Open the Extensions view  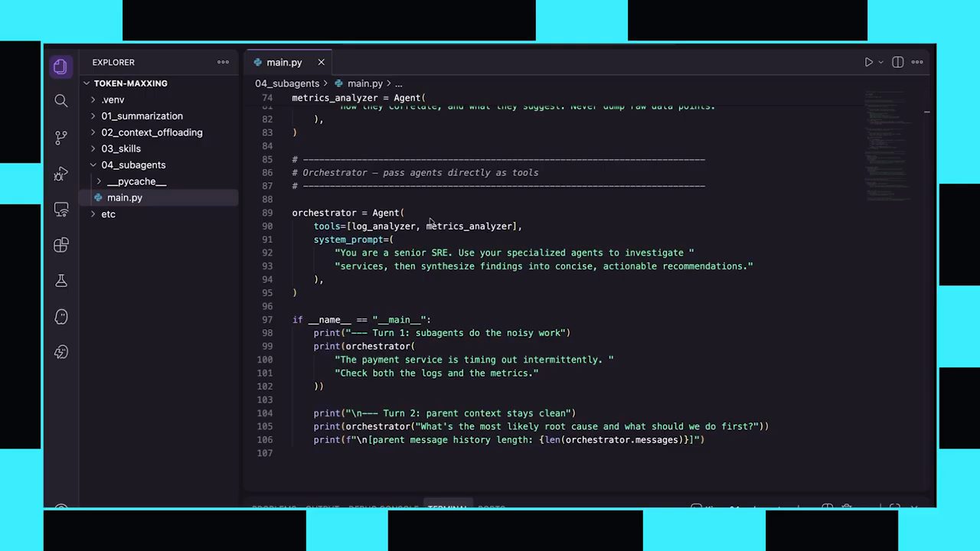point(61,245)
